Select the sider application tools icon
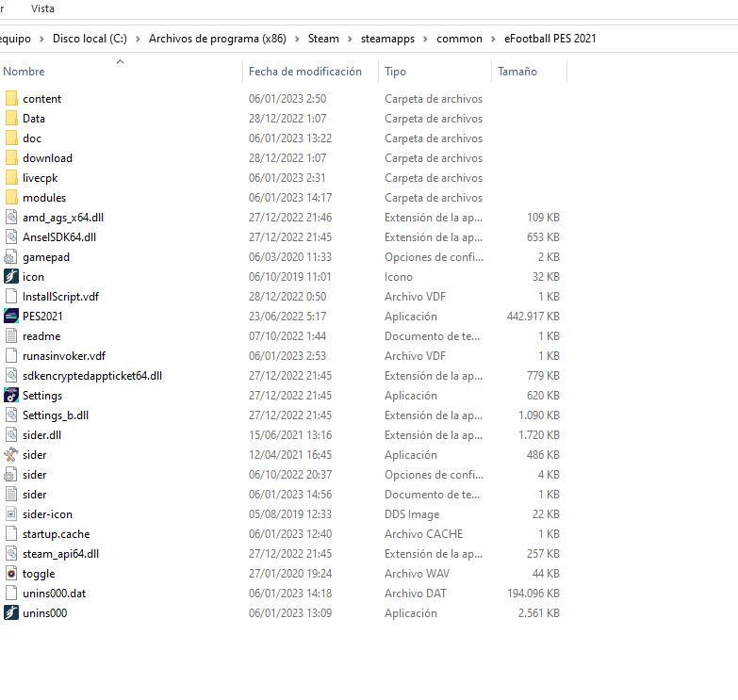This screenshot has height=700, width=738. tap(10, 454)
